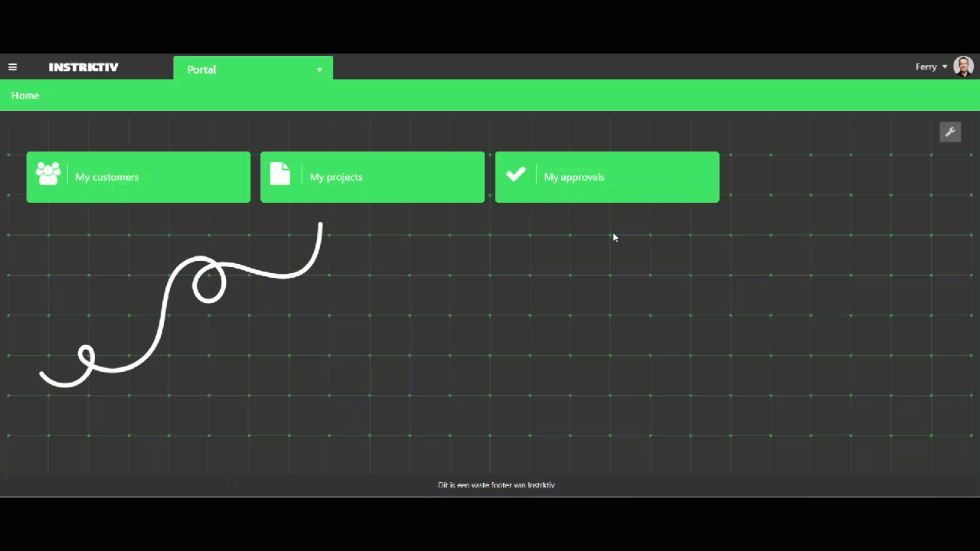The image size is (980, 551).
Task: Open the Ferry user menu
Action: tap(932, 67)
